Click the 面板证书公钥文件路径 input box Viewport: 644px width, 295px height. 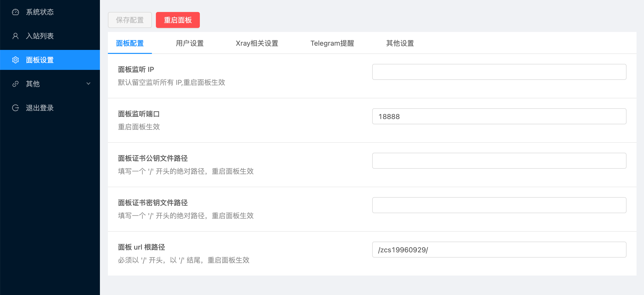499,161
